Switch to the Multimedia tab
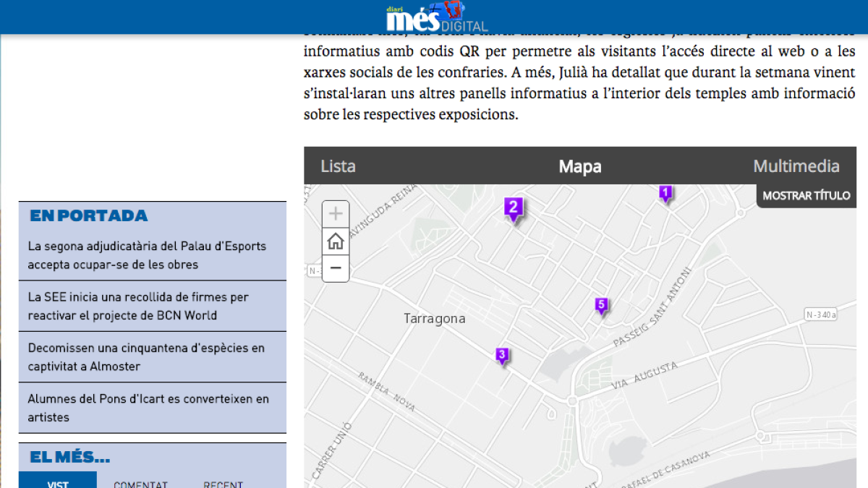 pos(796,166)
